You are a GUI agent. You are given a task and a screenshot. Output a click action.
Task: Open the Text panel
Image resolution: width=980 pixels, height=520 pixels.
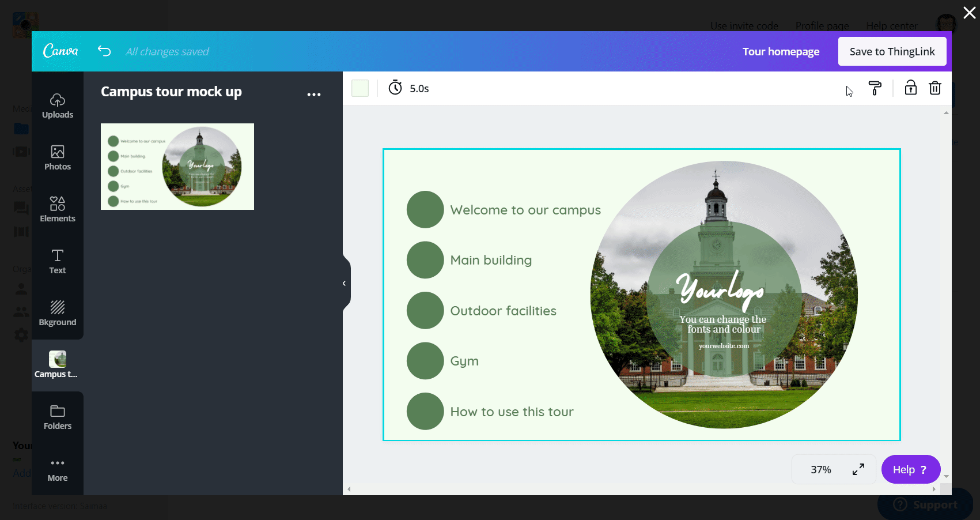(57, 261)
